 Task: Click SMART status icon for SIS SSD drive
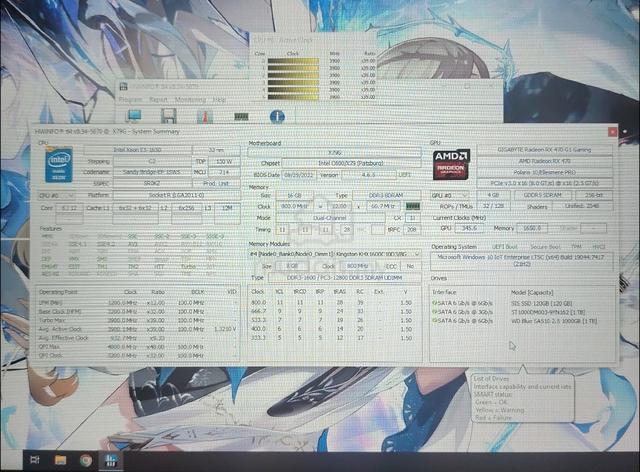435,303
